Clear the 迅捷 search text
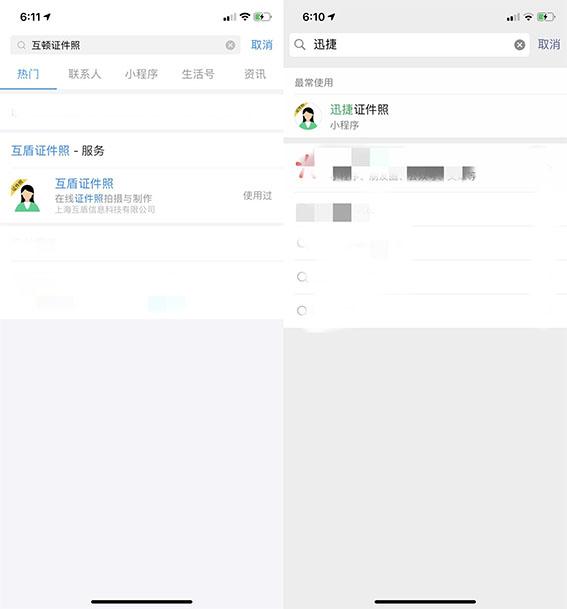The height and width of the screenshot is (609, 567). pyautogui.click(x=520, y=45)
